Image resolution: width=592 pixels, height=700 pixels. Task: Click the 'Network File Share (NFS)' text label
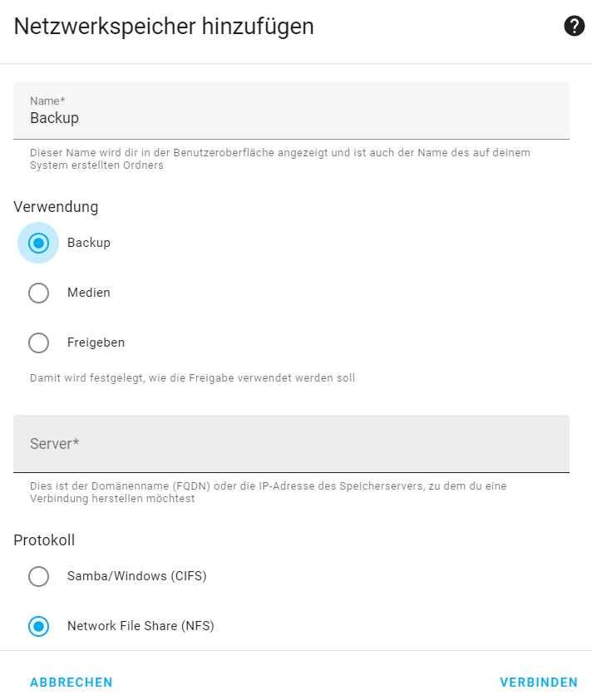pos(141,626)
